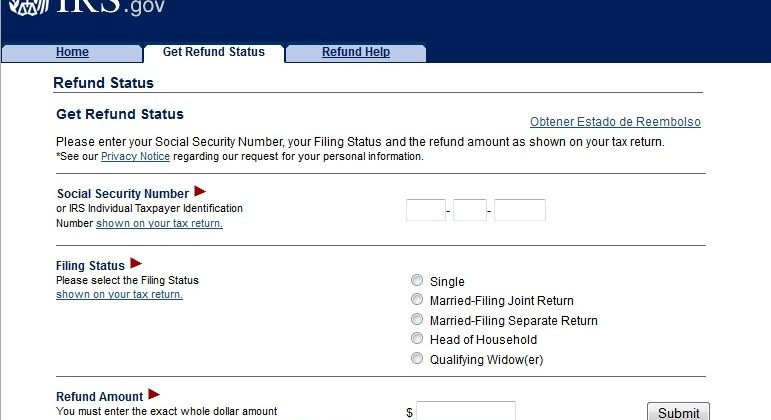Select Qualifying Widow(er) radio button
Screen dimensions: 771x420
point(417,359)
